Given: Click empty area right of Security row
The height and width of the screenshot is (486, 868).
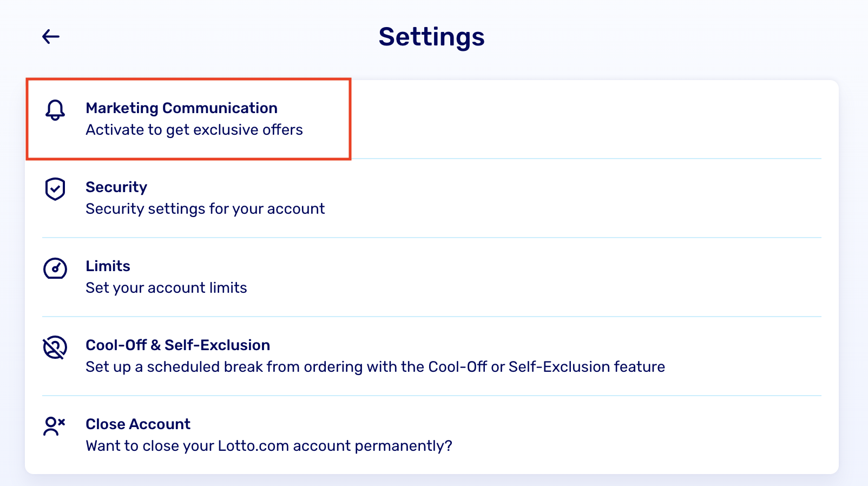Looking at the screenshot, I should pos(574,198).
